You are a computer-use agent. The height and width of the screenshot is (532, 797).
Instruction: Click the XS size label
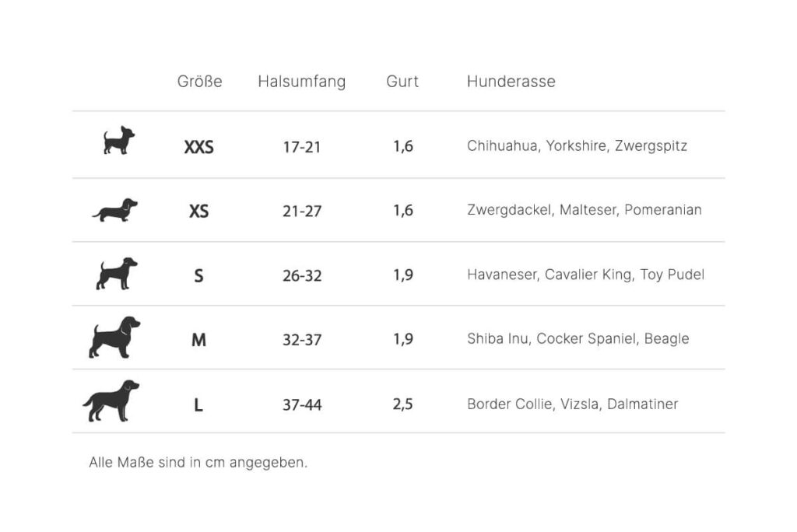(198, 211)
